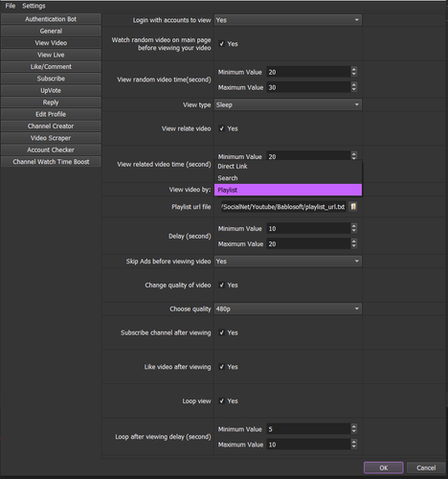Viewport: 448px width, 479px height.
Task: Go to the Reply section
Action: (x=51, y=103)
